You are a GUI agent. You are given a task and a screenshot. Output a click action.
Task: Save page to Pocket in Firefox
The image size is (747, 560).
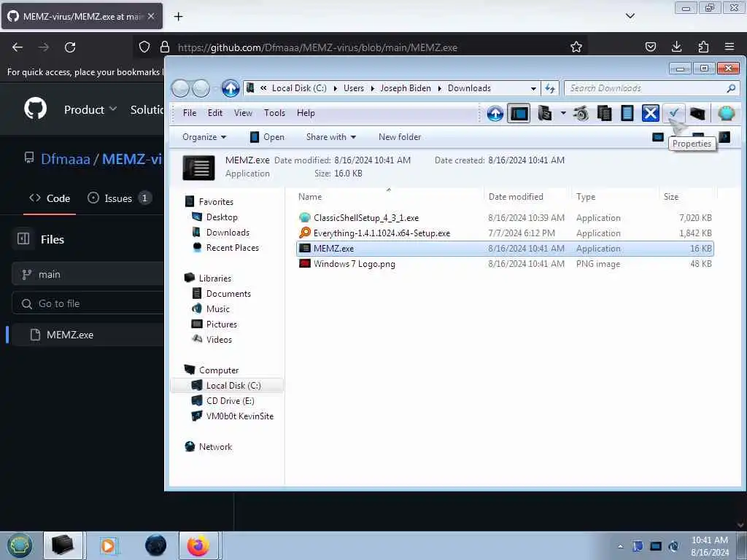click(650, 47)
